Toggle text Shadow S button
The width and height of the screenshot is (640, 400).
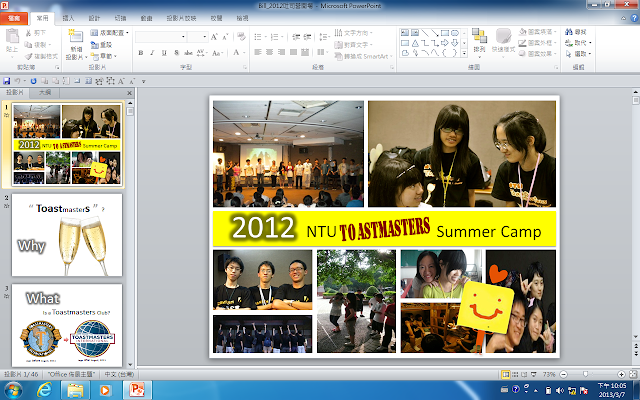tap(176, 53)
